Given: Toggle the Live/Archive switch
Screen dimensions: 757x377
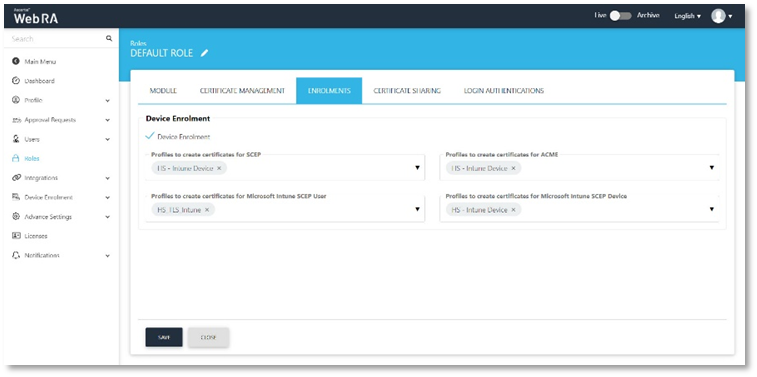Looking at the screenshot, I should tap(620, 16).
